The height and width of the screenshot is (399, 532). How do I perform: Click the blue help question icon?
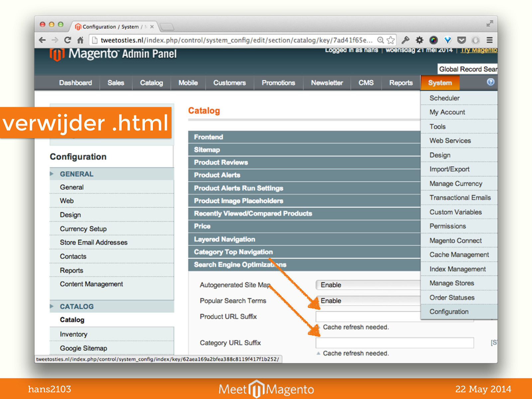pyautogui.click(x=490, y=82)
